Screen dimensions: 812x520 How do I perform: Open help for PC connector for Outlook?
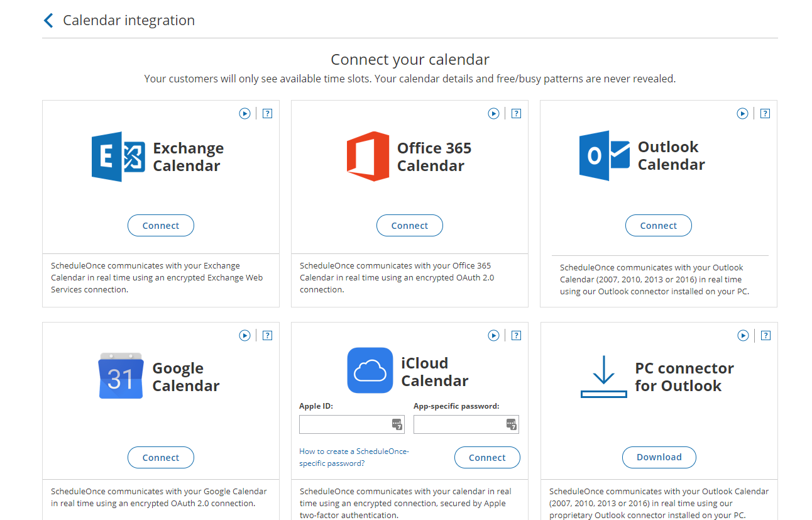(x=765, y=336)
